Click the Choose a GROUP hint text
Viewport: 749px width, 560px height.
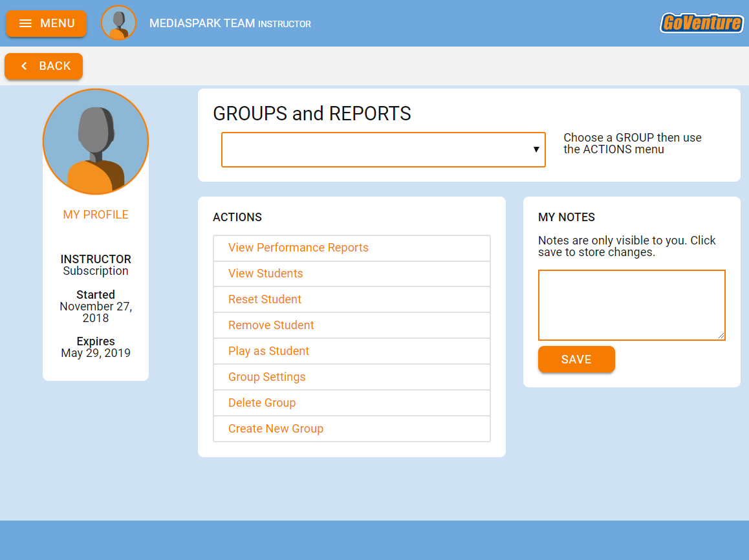[x=633, y=143]
